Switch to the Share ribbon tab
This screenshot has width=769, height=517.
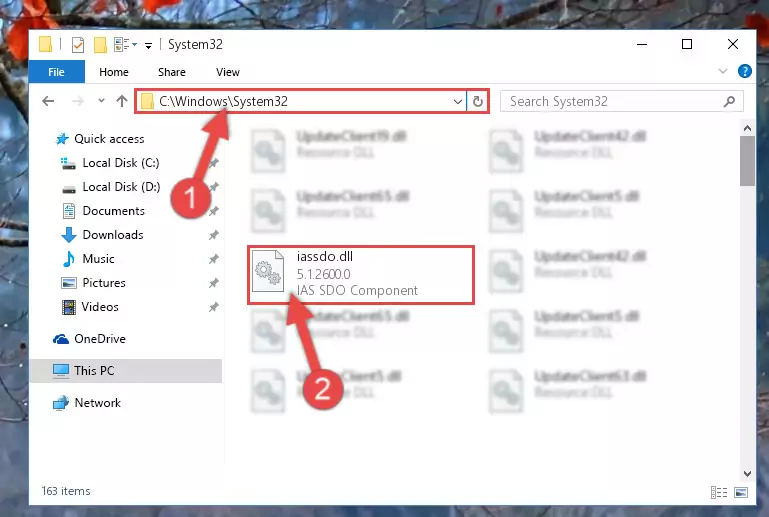pyautogui.click(x=172, y=72)
